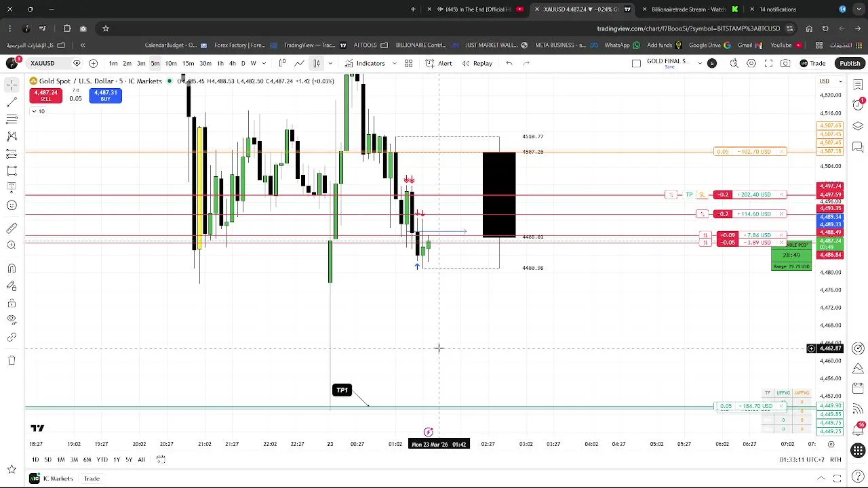Open the USD currency dropdown on price scale
This screenshot has width=868, height=488.
(x=831, y=81)
